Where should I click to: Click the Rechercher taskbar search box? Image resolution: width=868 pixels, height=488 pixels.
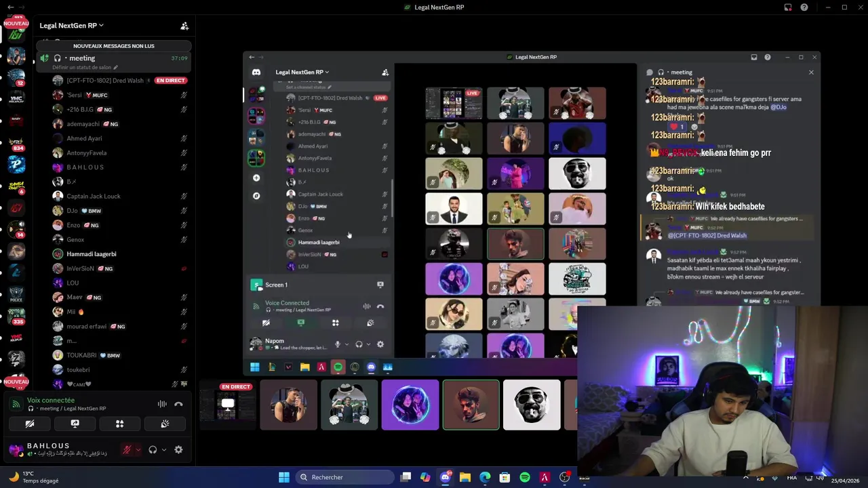coord(346,477)
